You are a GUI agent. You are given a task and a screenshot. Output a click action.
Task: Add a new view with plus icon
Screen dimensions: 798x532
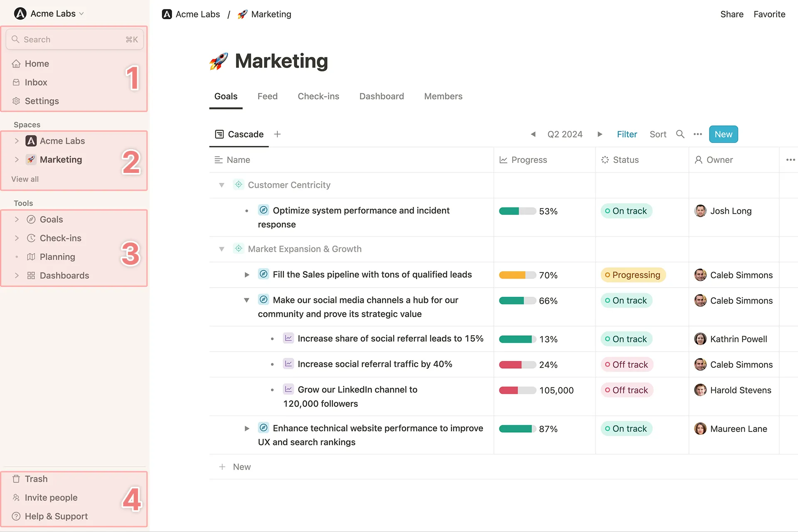tap(277, 134)
